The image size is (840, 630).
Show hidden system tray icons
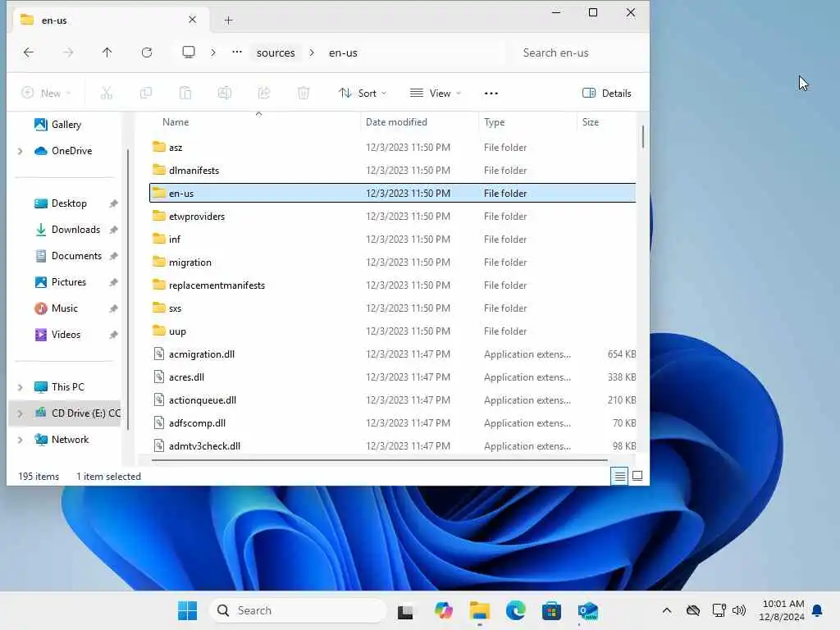[667, 610]
